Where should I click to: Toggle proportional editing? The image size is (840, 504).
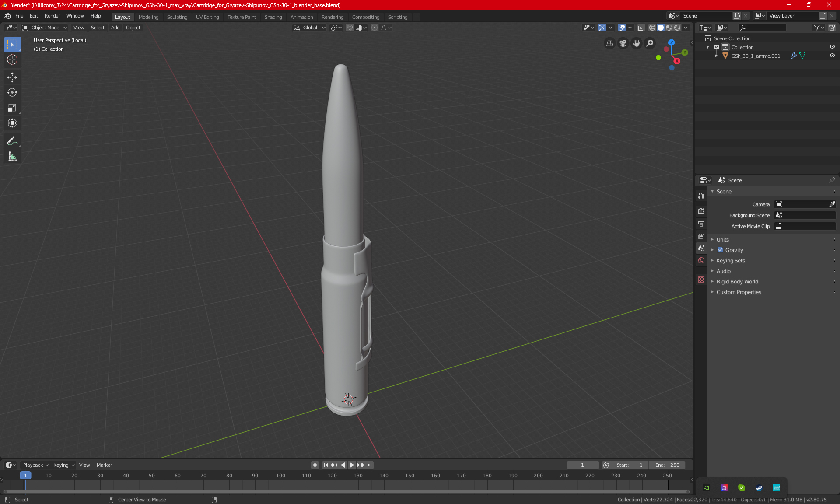click(x=374, y=28)
